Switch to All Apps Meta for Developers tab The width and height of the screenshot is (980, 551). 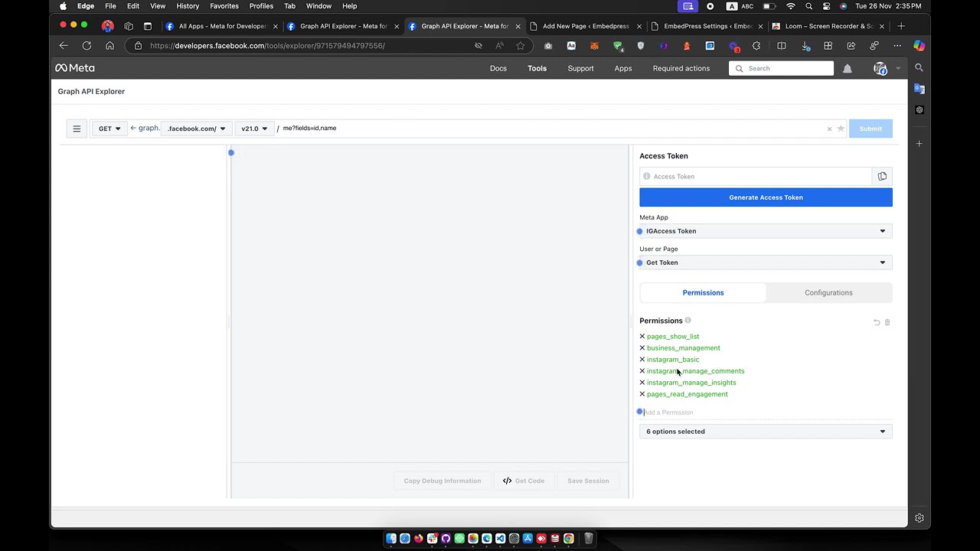221,26
